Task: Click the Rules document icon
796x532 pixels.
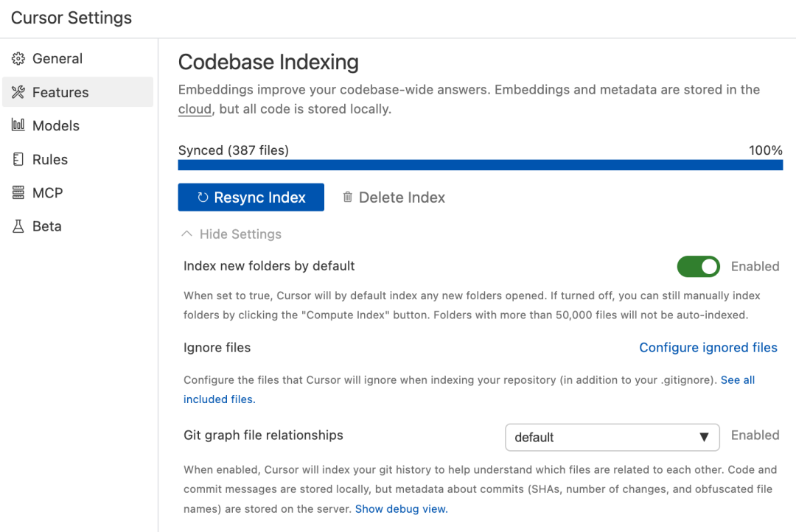Action: tap(17, 159)
